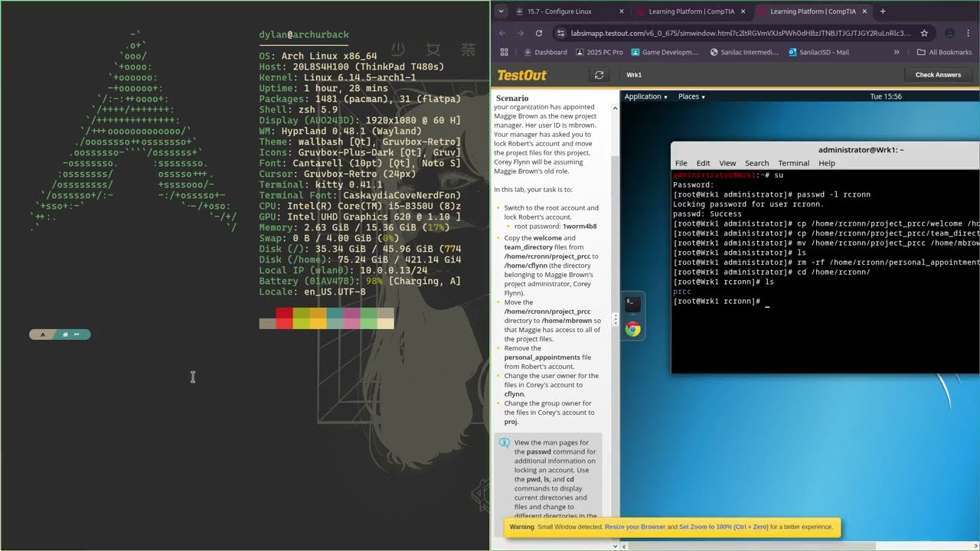
Task: Open the View menu in terminal
Action: 727,163
